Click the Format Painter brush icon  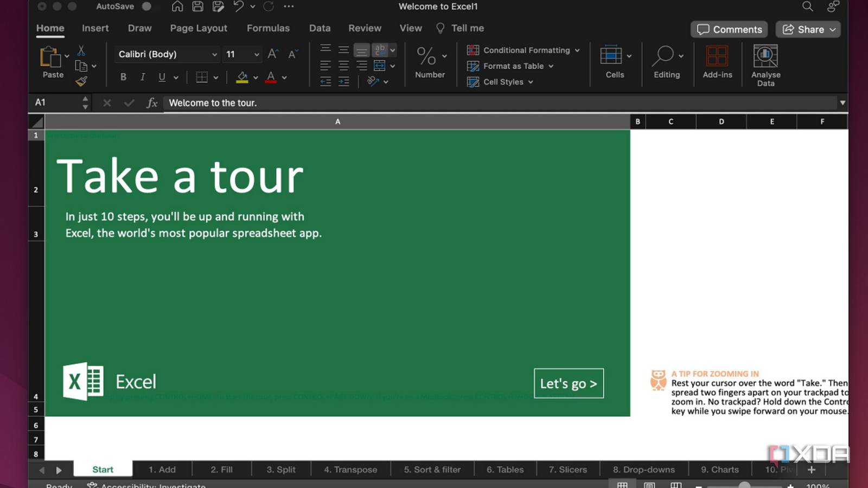click(x=81, y=81)
